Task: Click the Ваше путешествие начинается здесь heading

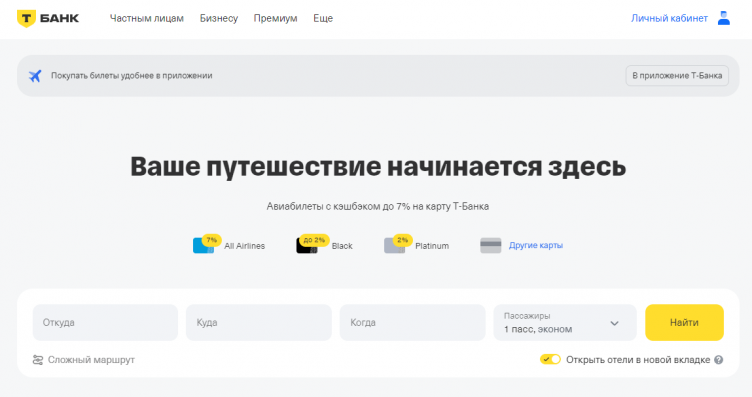Action: (378, 167)
